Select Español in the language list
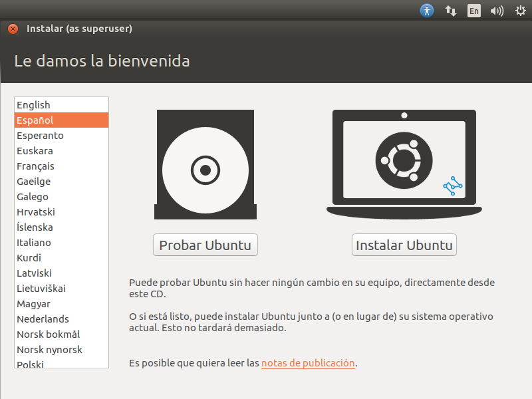This screenshot has width=532, height=399. click(61, 120)
